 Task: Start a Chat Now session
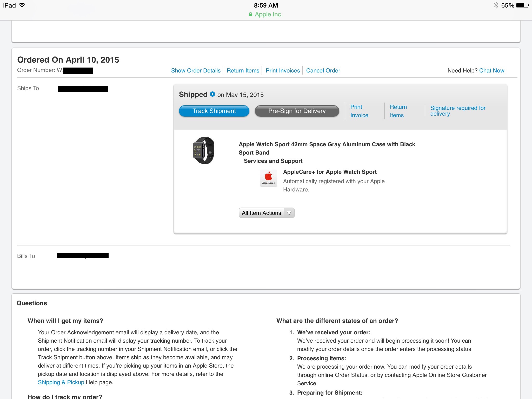(x=491, y=70)
